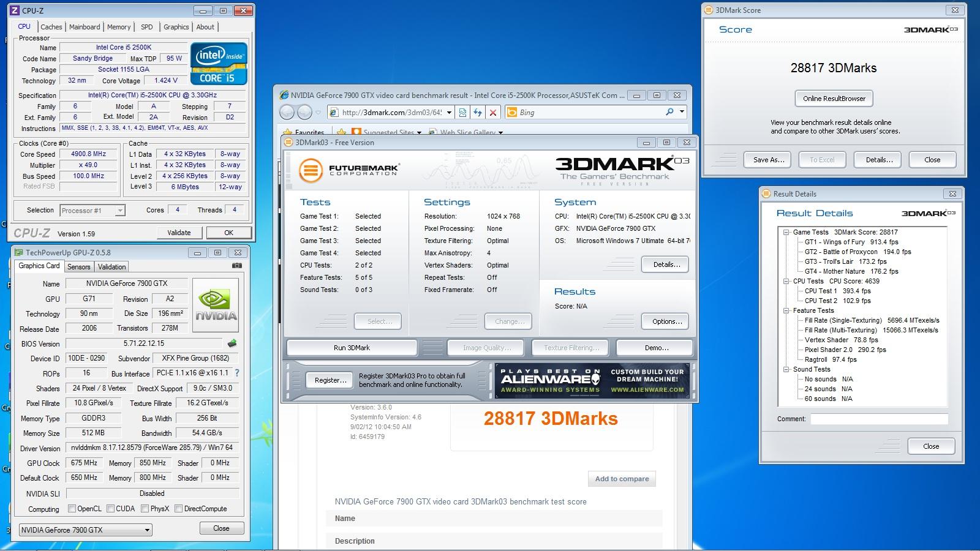Click the red Stop icon in the address bar
The width and height of the screenshot is (980, 551).
pos(493,113)
